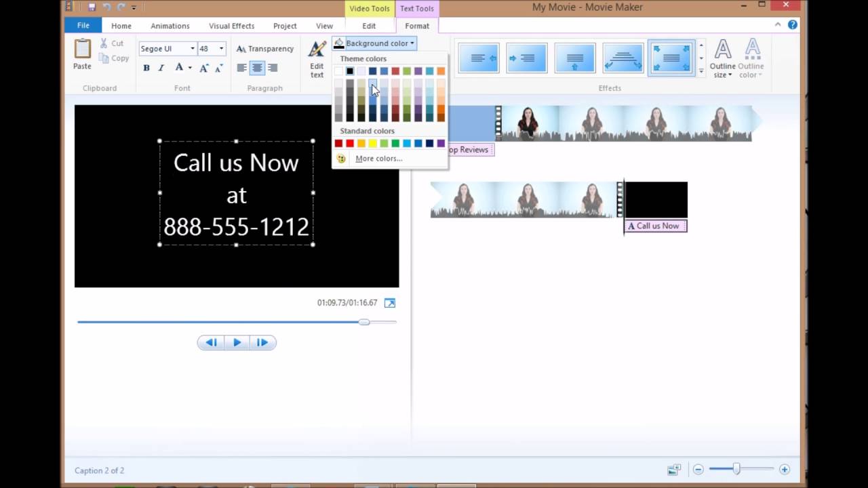Viewport: 868px width, 488px height.
Task: View preview in full screen icon
Action: [x=389, y=303]
